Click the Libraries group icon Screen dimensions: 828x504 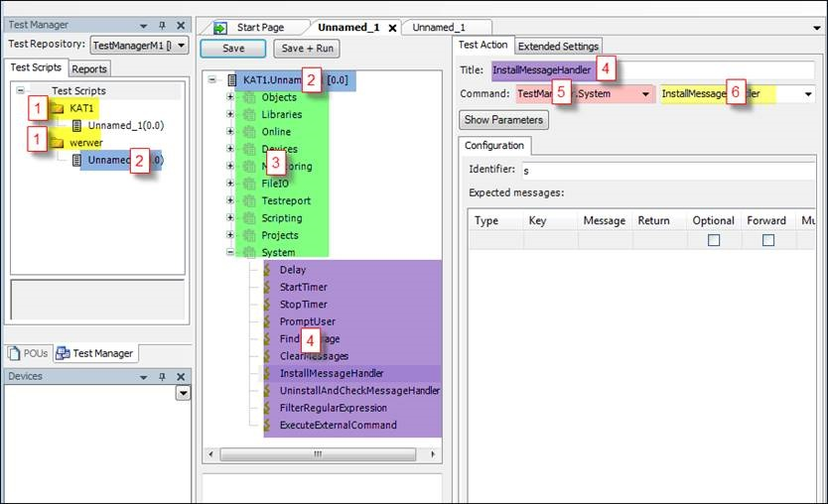pyautogui.click(x=249, y=115)
